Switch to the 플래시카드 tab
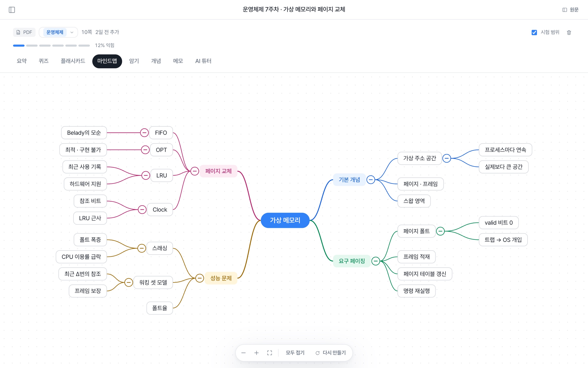The width and height of the screenshot is (588, 368). pos(73,61)
